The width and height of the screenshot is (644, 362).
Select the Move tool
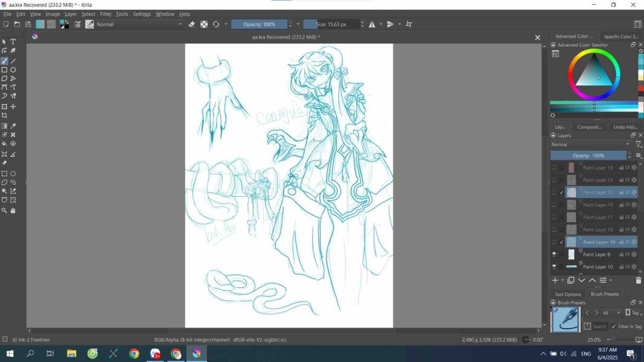(13, 107)
